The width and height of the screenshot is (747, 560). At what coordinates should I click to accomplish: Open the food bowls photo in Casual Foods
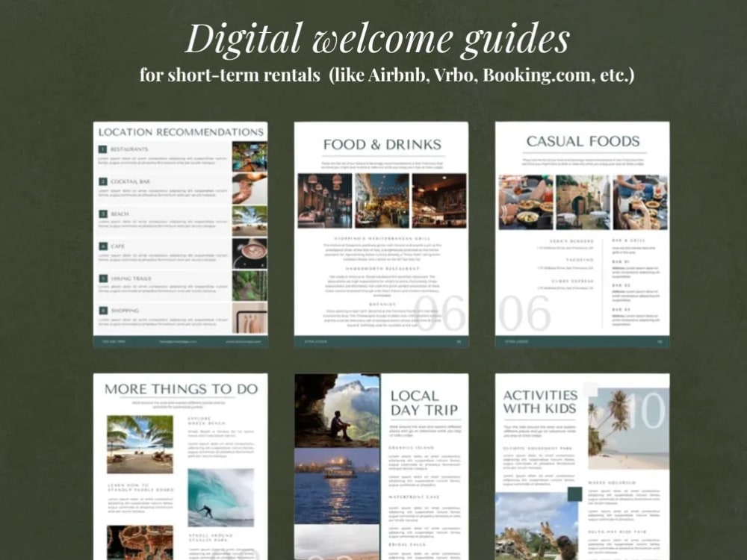(x=526, y=202)
